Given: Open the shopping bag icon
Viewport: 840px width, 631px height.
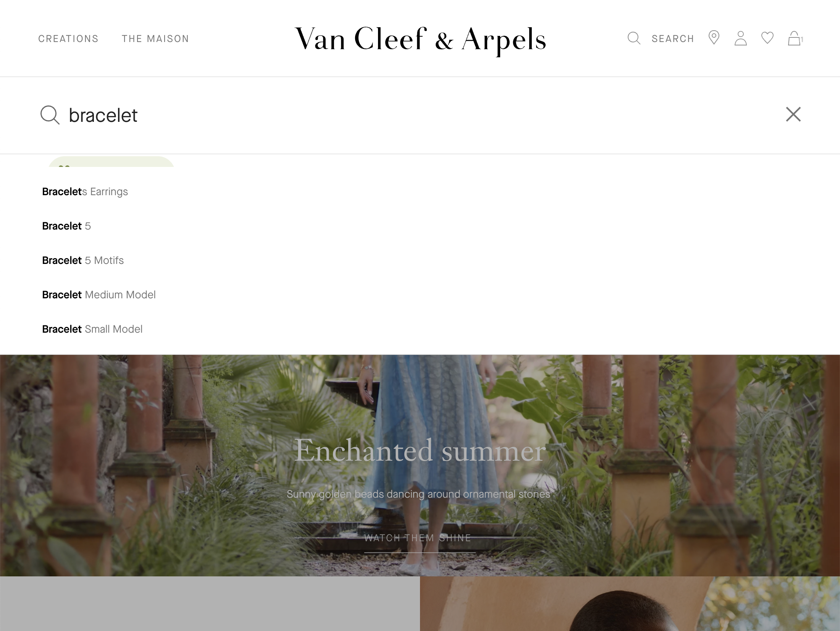Looking at the screenshot, I should point(795,38).
